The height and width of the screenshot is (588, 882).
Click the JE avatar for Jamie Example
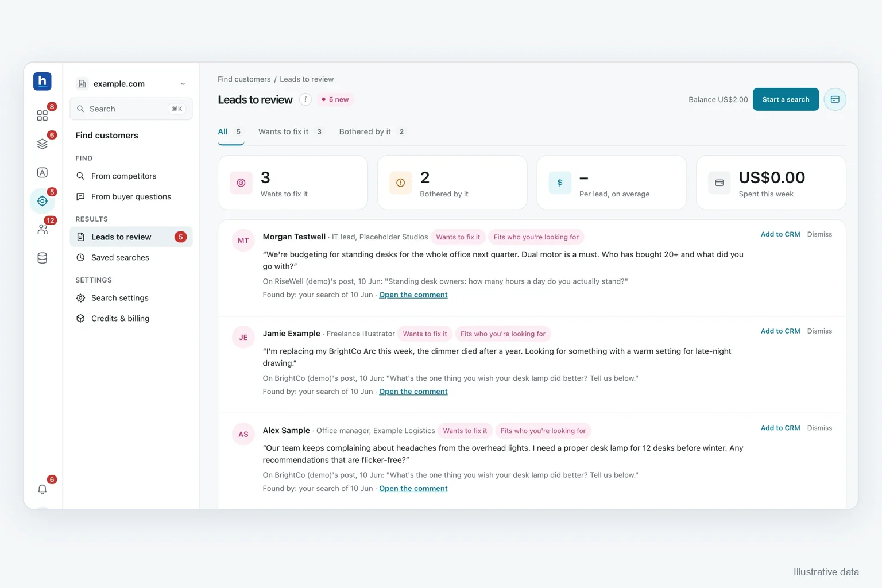243,338
